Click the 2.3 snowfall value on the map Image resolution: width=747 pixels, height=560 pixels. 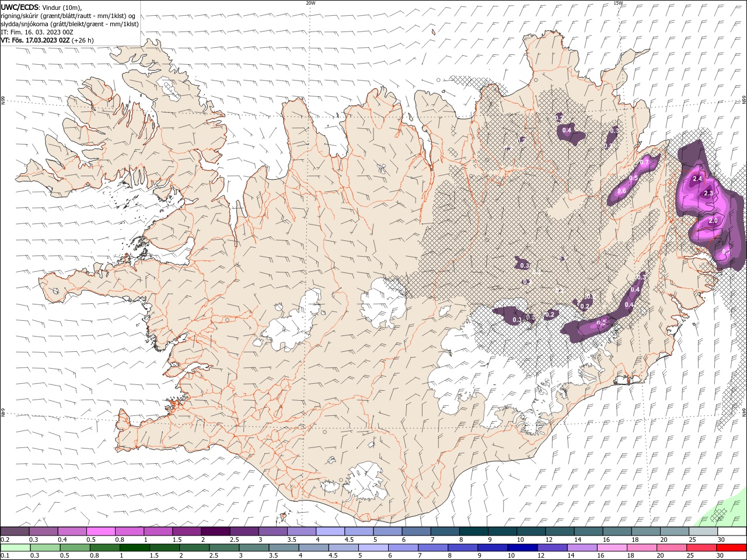click(x=708, y=193)
